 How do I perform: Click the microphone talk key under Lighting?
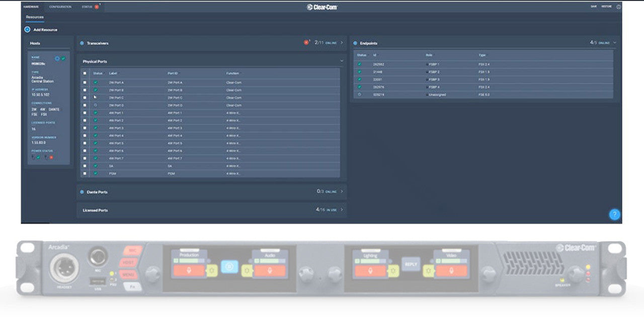[370, 271]
